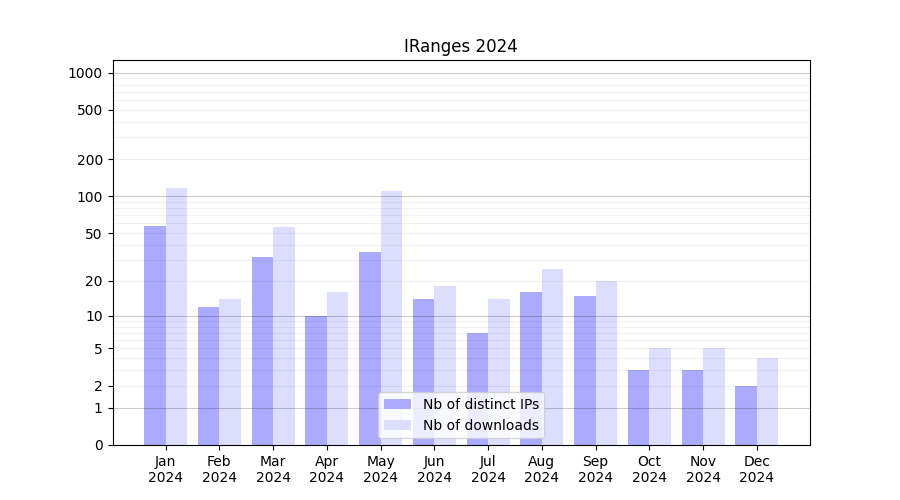This screenshot has width=900, height=500.
Task: Click the 'Oct 2024' x-axis label
Action: pyautogui.click(x=649, y=469)
